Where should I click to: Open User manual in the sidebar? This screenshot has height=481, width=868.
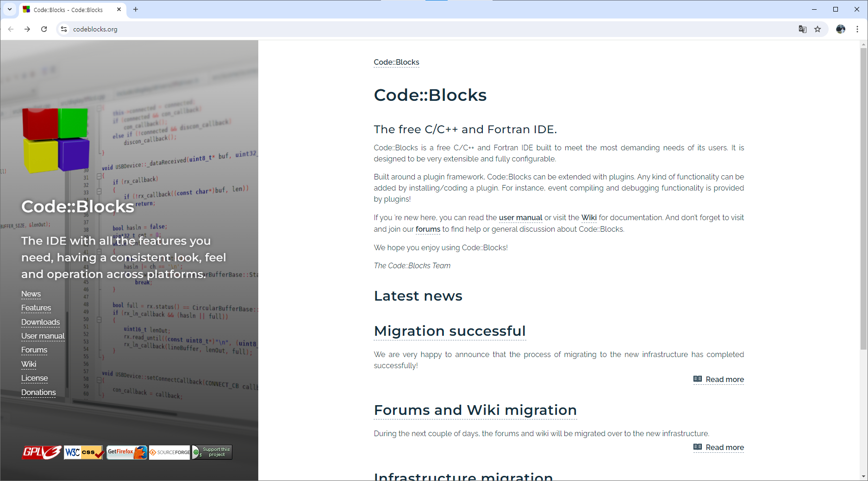tap(43, 336)
